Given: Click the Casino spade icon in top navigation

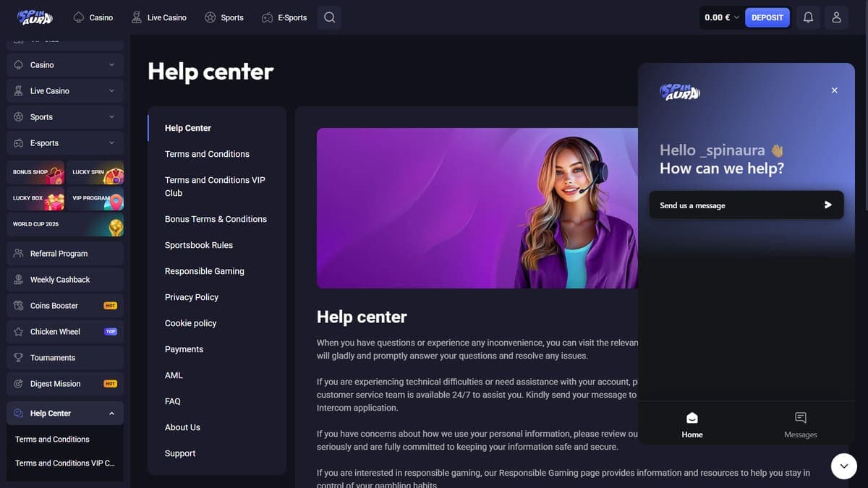Looking at the screenshot, I should tap(79, 17).
